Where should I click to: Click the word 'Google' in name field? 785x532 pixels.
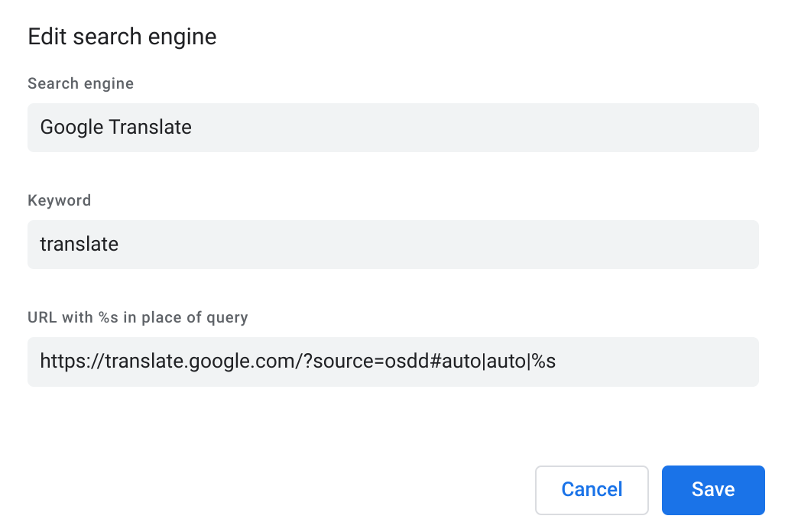click(x=71, y=128)
